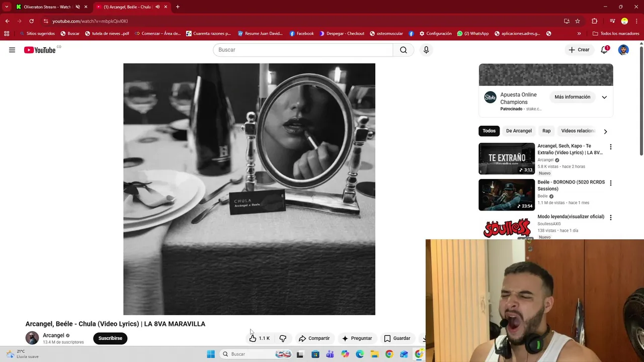644x362 pixels.
Task: Expand the Stake ad details chevron
Action: tap(604, 97)
